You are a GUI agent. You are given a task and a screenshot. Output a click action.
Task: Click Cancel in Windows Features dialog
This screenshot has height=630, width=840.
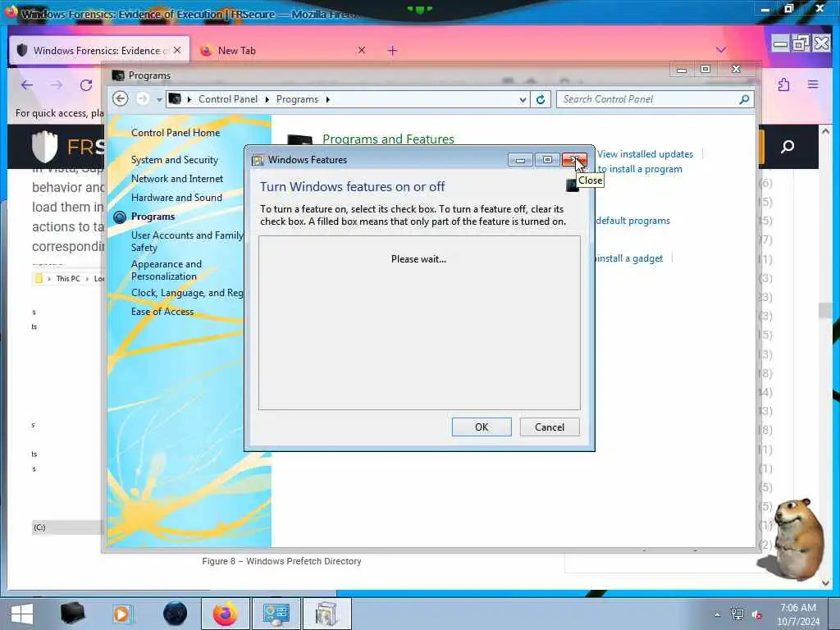coord(549,427)
